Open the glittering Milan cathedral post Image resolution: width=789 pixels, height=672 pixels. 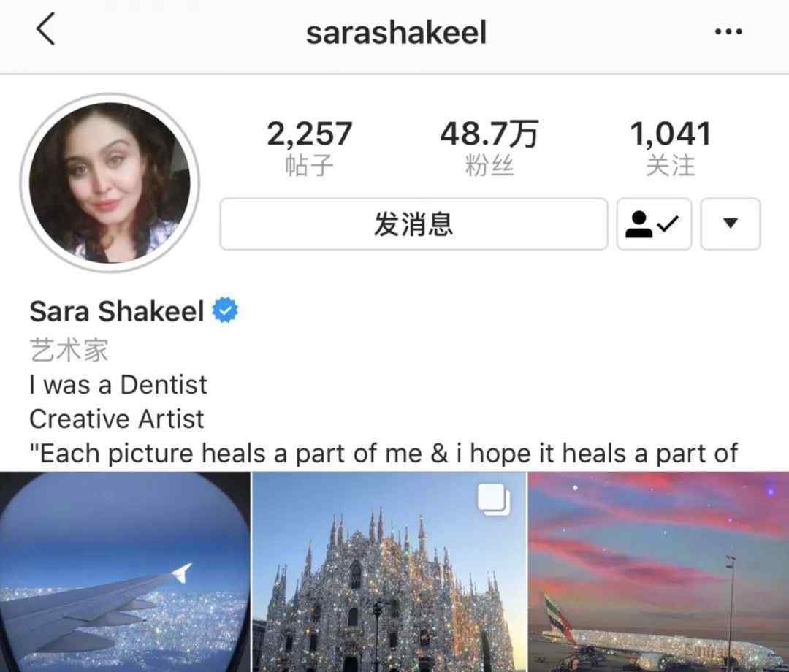coord(389,572)
